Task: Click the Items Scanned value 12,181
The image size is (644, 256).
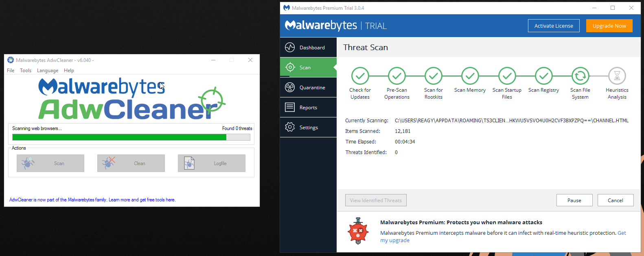Action: pyautogui.click(x=403, y=131)
